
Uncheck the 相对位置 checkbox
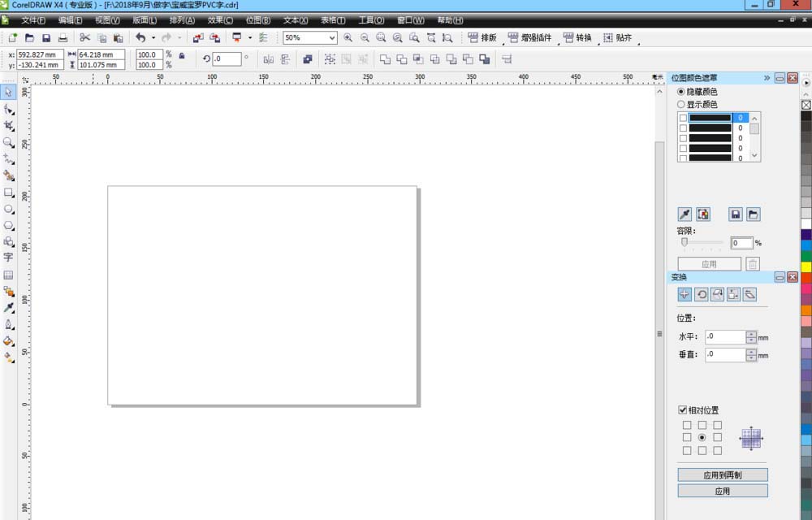tap(683, 409)
